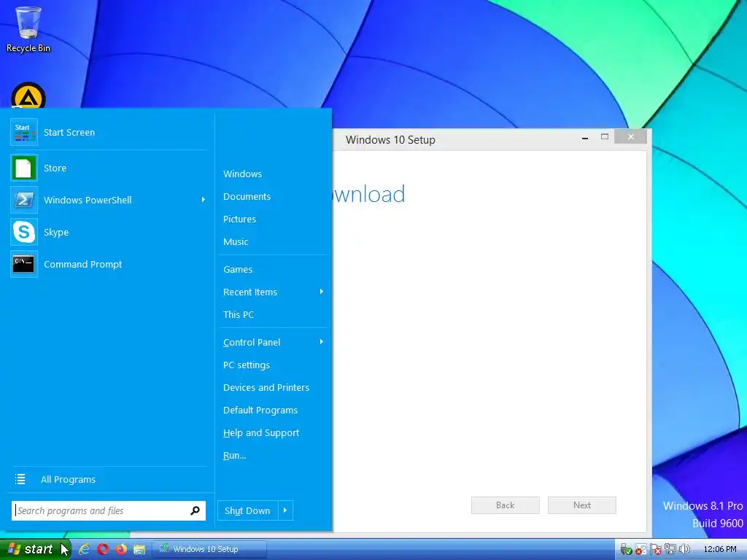Open Documents from the start menu
The height and width of the screenshot is (560, 747).
(247, 197)
